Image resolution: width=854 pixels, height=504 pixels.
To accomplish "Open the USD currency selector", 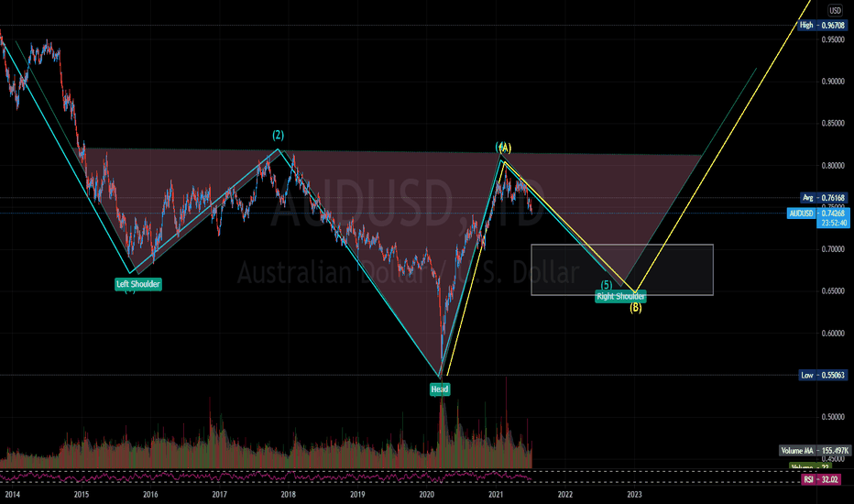I will coord(835,10).
